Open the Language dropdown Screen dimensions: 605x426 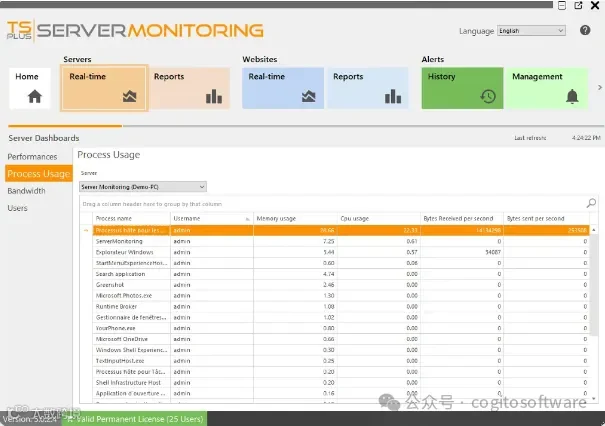click(x=531, y=30)
